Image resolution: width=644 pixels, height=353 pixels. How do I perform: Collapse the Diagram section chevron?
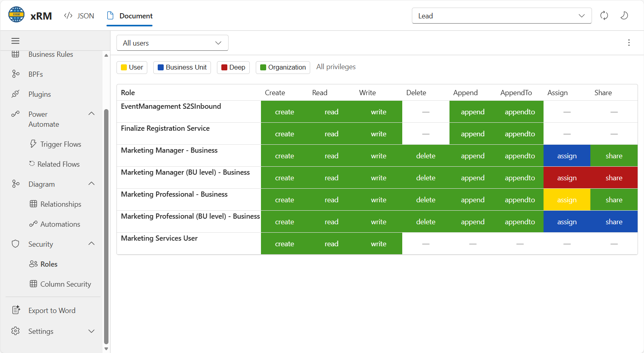91,183
